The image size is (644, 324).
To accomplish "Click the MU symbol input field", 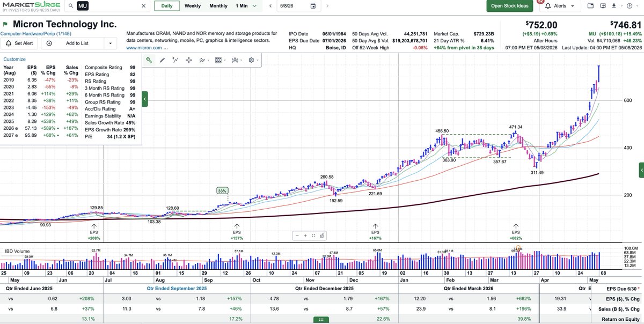I will [x=107, y=6].
